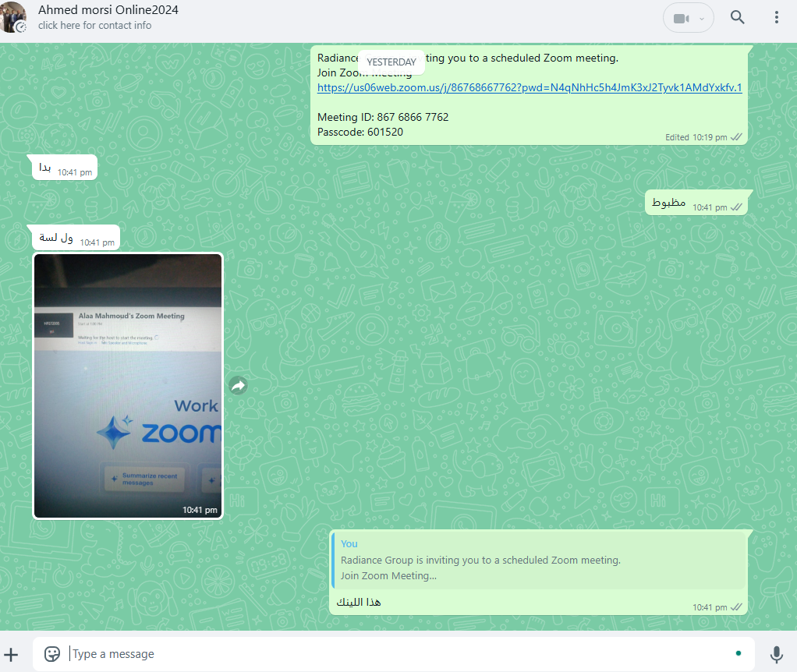Click the 'Passcode: 601520' text
797x672 pixels.
pos(360,132)
